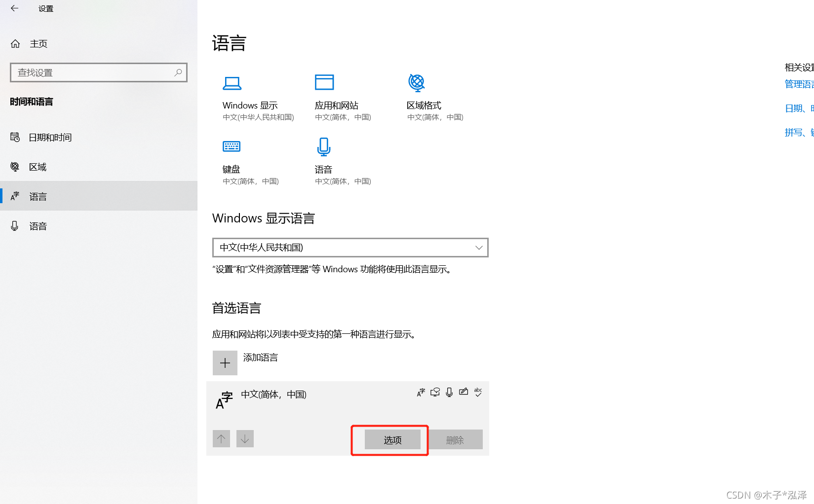Click the 语音 microphone icon in tiles

pos(324,146)
